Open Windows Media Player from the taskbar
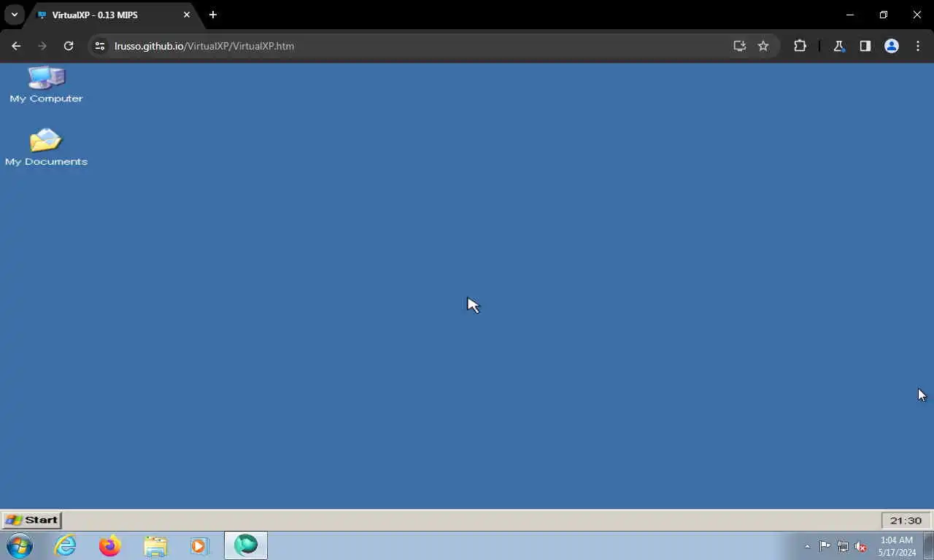934x560 pixels. (200, 545)
